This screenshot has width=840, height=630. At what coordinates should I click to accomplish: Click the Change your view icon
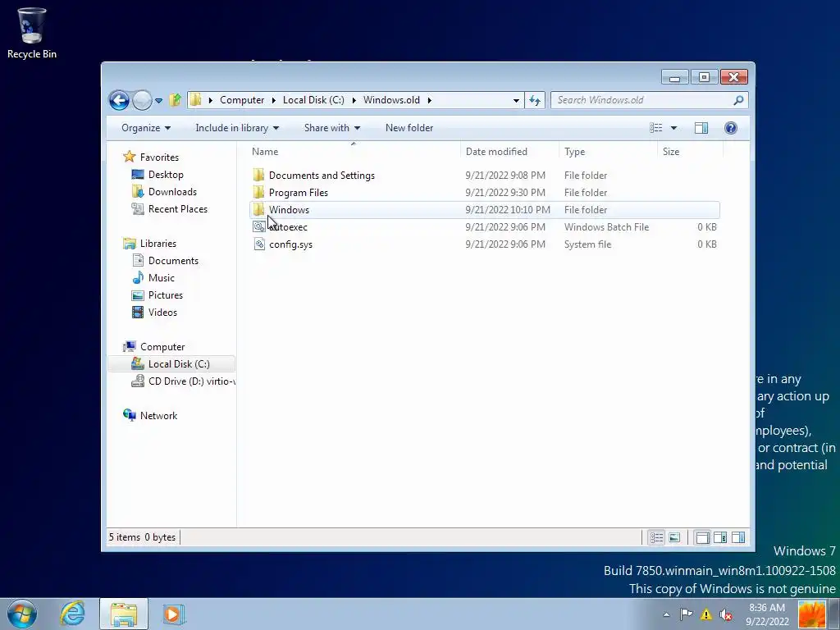[x=655, y=128]
